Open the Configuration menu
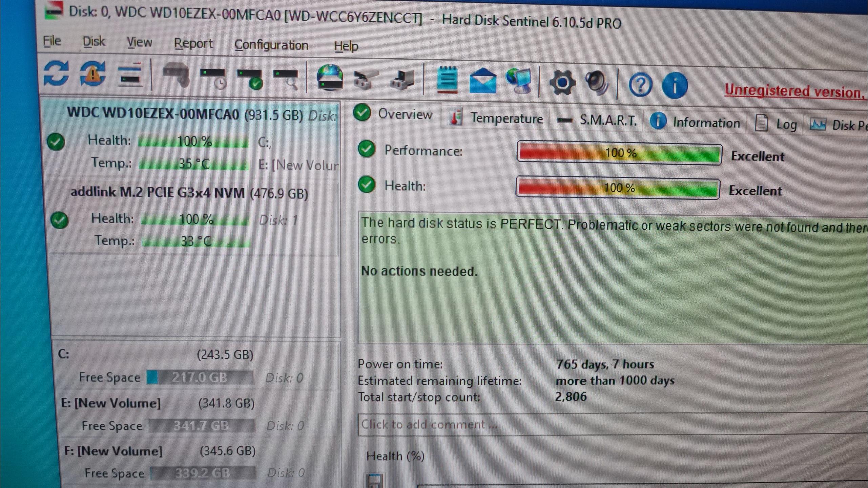 click(x=271, y=45)
